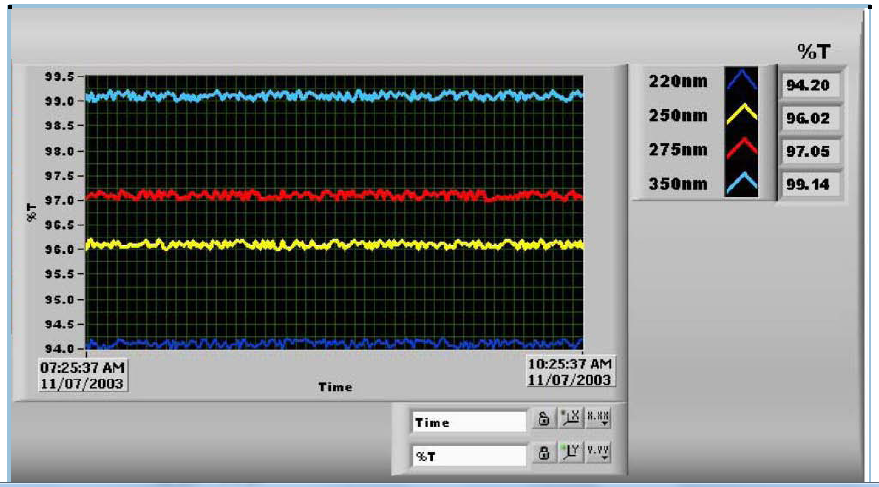
Task: Click the 96.02 %T value indicator
Action: tap(808, 119)
